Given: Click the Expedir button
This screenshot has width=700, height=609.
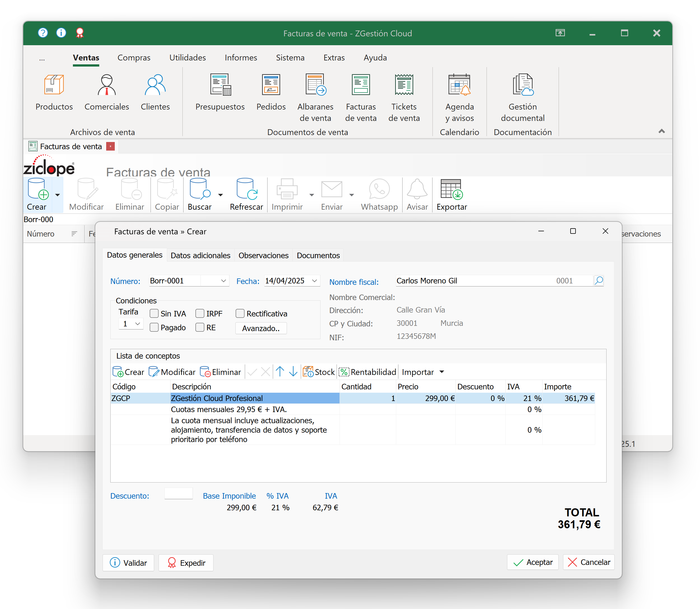Looking at the screenshot, I should click(186, 563).
